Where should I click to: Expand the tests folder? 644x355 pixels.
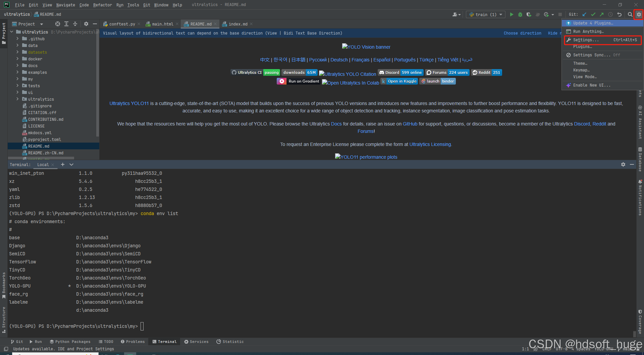[x=17, y=86]
